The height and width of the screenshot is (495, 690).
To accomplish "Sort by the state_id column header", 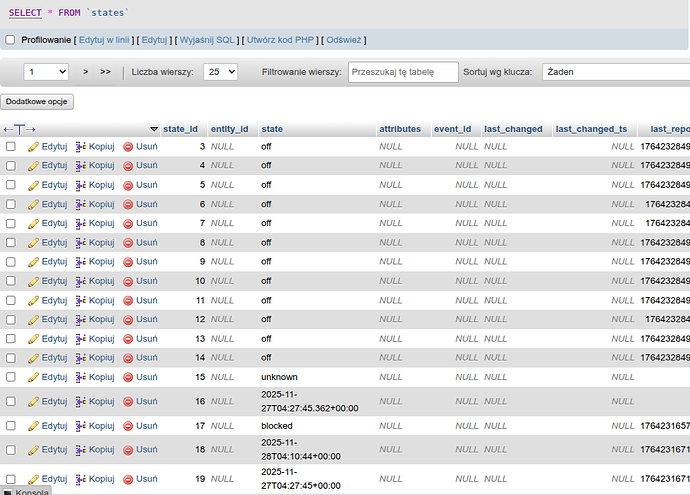I will [180, 129].
